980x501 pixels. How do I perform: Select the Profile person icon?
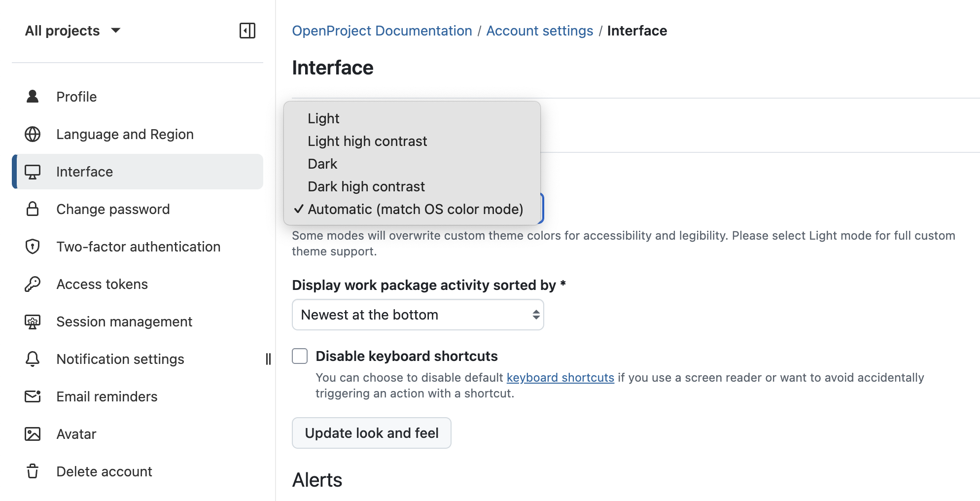click(x=33, y=96)
